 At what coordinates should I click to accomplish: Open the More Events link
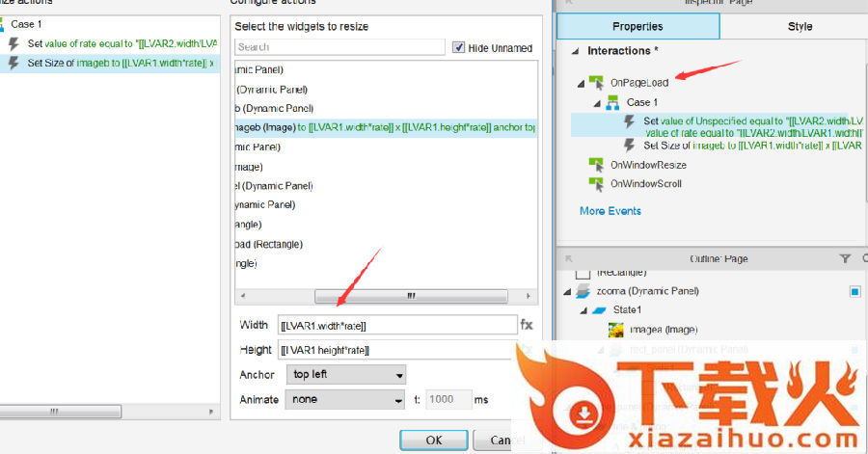click(x=610, y=211)
